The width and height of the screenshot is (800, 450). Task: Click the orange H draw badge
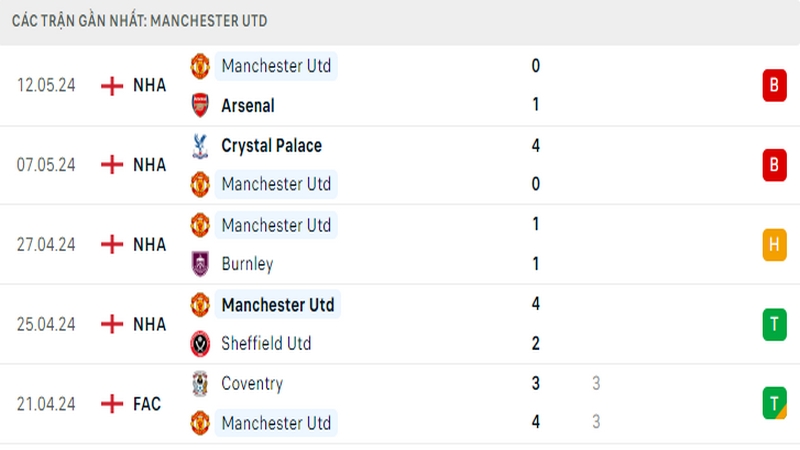tap(774, 244)
